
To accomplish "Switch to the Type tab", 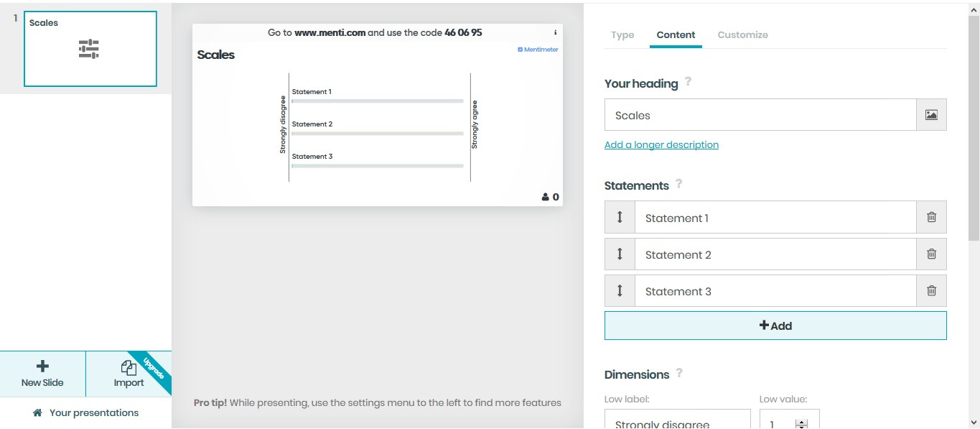I will pos(622,34).
